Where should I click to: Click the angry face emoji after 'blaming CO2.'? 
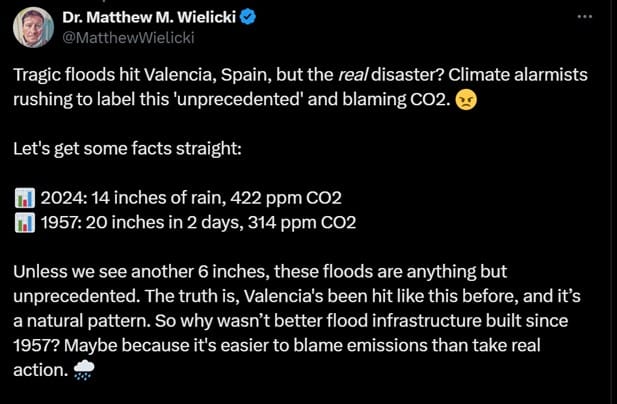click(466, 100)
